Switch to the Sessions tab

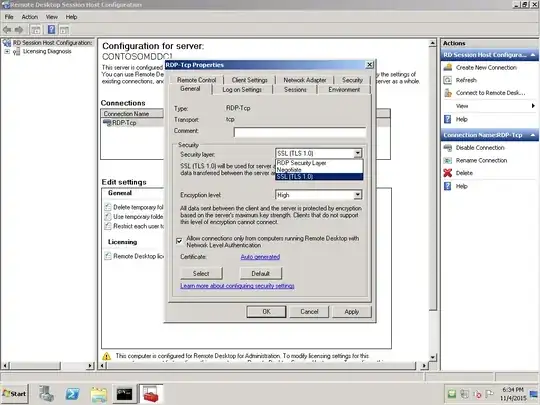[295, 90]
